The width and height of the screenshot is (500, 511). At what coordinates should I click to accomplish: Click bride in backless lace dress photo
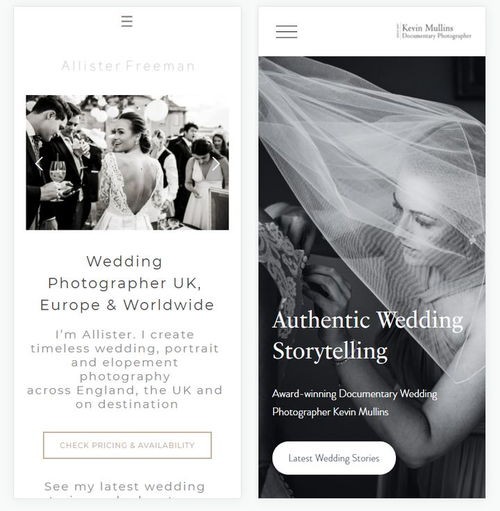pos(130,172)
